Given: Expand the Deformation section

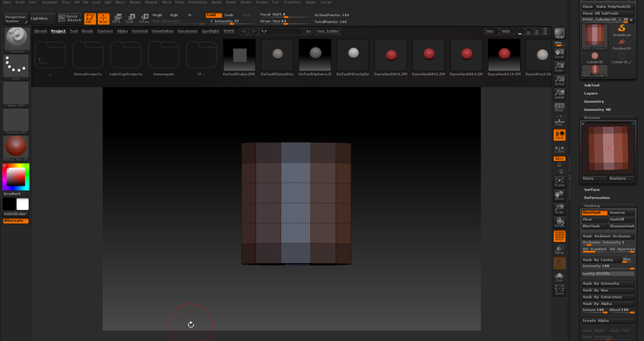Looking at the screenshot, I should 597,198.
